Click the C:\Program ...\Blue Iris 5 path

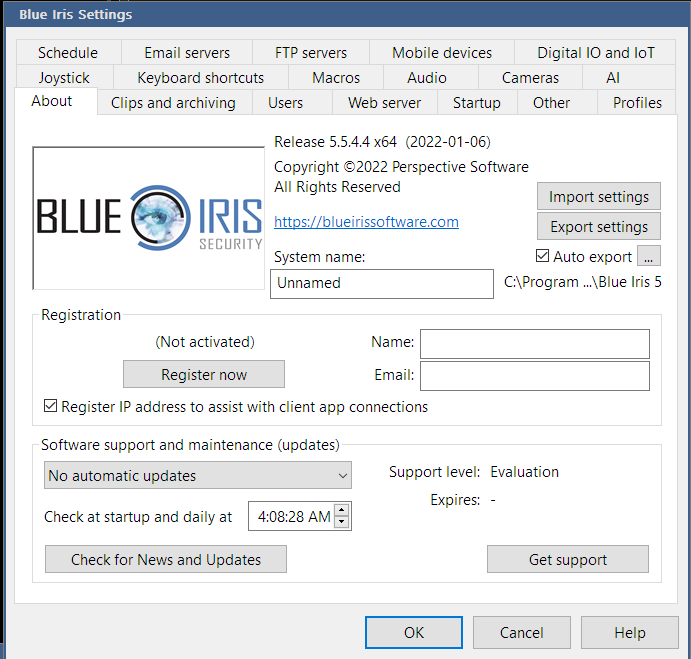click(583, 282)
